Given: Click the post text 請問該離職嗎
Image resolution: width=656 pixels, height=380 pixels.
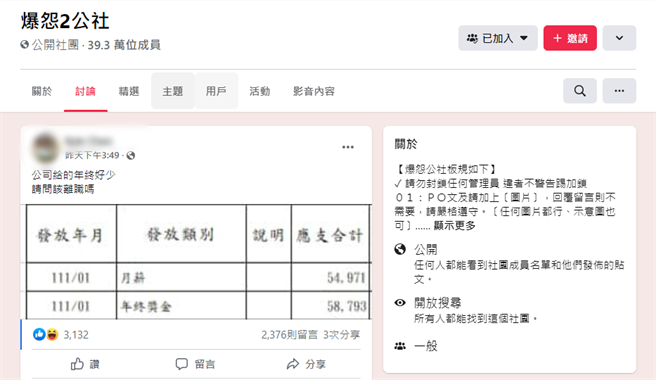Looking at the screenshot, I should point(63,189).
